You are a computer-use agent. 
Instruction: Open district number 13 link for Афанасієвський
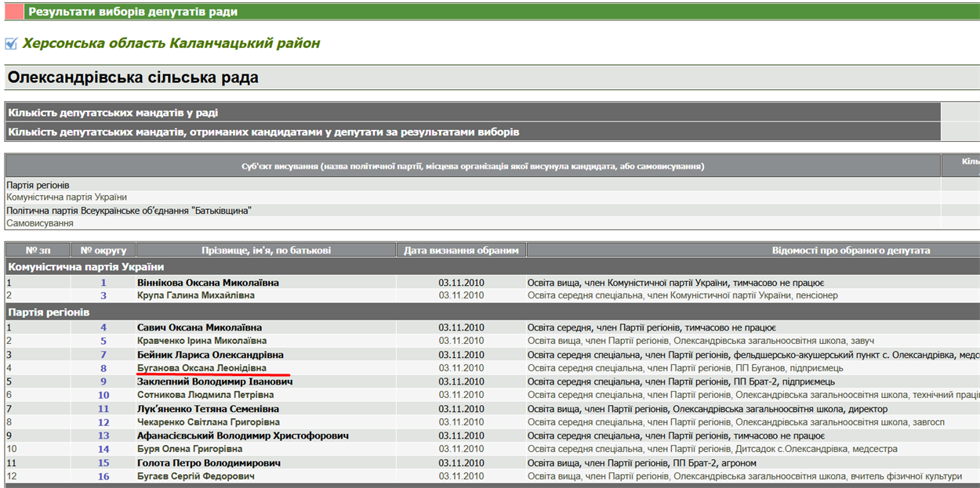click(x=103, y=436)
